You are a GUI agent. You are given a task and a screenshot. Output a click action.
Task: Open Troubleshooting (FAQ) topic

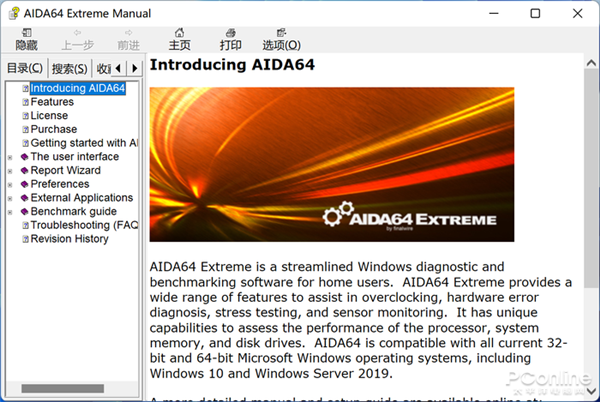(84, 226)
